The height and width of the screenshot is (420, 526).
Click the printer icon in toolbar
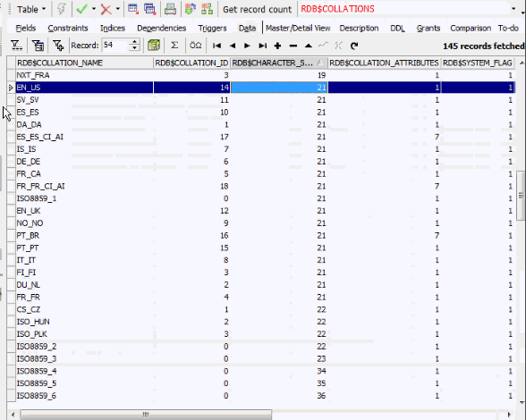coord(170,9)
